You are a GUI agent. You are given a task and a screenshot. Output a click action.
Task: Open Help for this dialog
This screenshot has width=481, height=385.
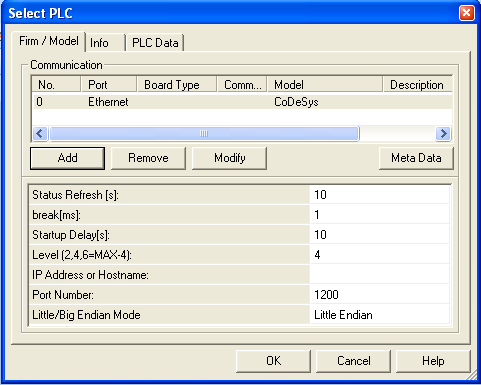(433, 361)
